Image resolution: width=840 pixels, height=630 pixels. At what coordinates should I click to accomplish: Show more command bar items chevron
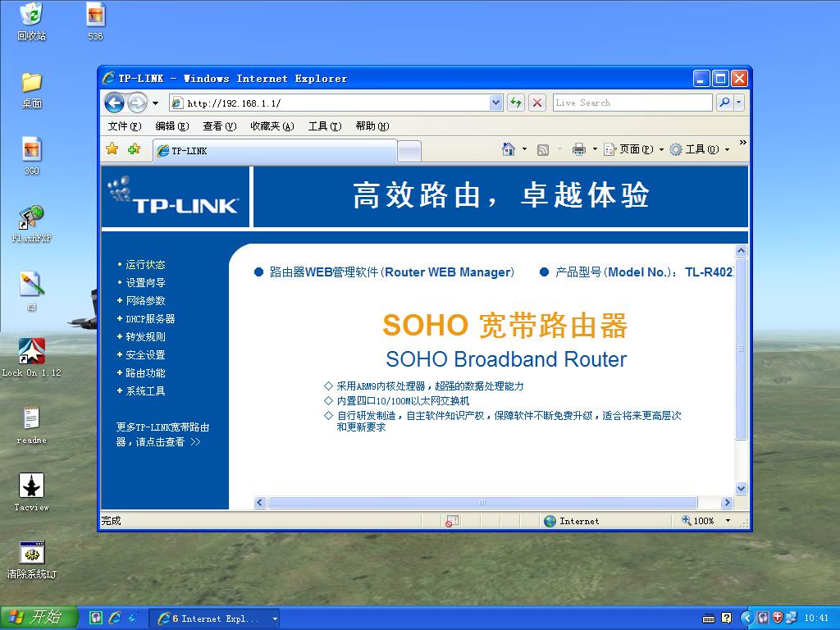tap(742, 143)
